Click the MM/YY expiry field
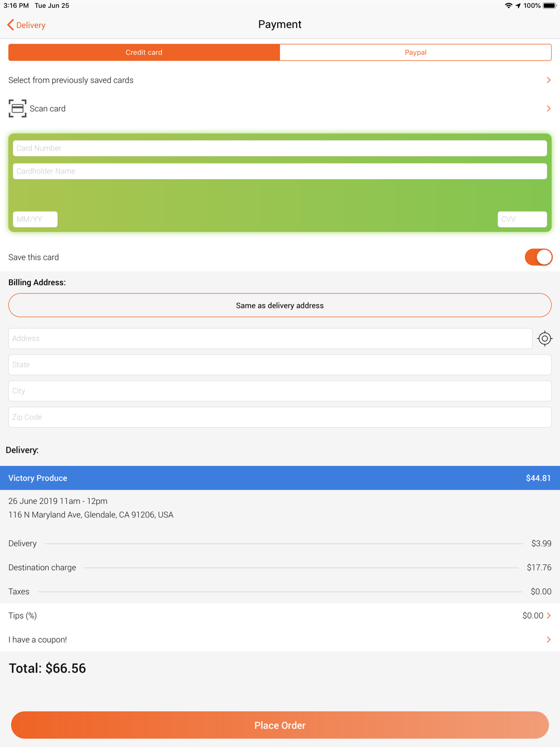 coord(35,220)
